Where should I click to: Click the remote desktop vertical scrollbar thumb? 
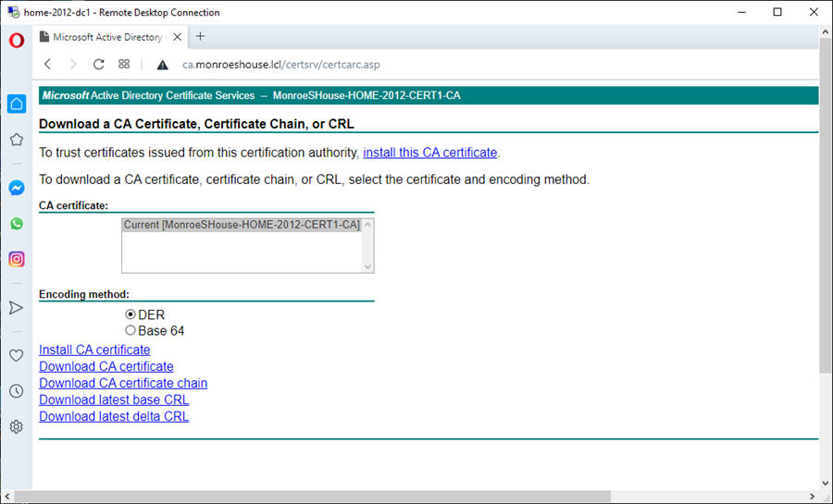825,204
